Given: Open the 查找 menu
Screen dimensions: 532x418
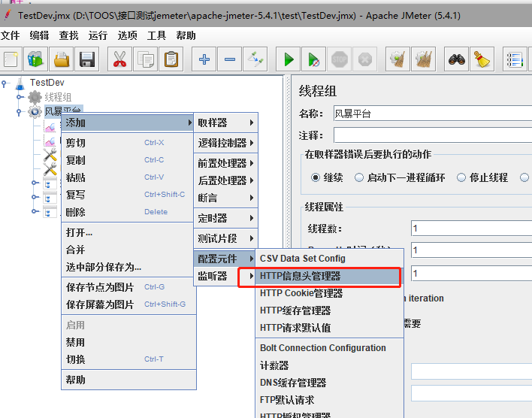Looking at the screenshot, I should [68, 35].
